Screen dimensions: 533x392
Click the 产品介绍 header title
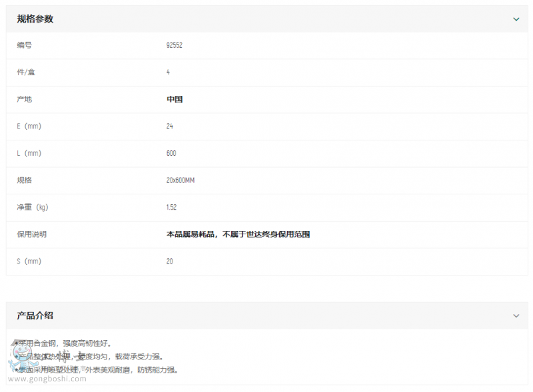(35, 315)
